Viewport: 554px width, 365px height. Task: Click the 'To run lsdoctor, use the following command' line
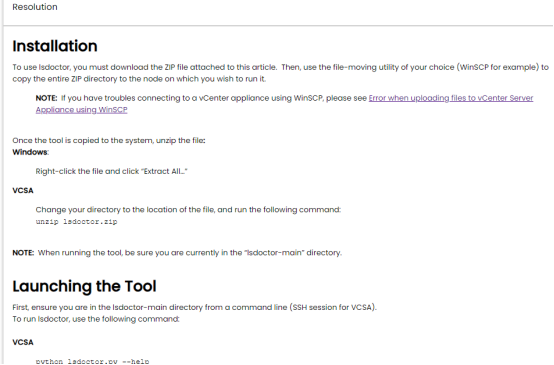[96, 319]
